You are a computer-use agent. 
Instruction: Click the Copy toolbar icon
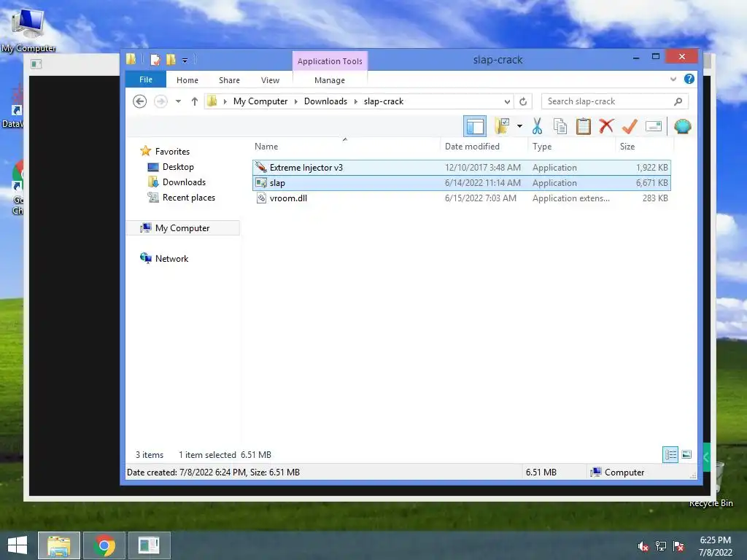click(x=560, y=127)
